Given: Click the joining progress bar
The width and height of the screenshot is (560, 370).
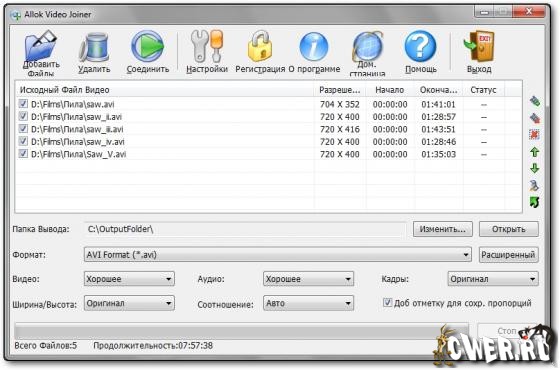Looking at the screenshot, I should point(241,331).
